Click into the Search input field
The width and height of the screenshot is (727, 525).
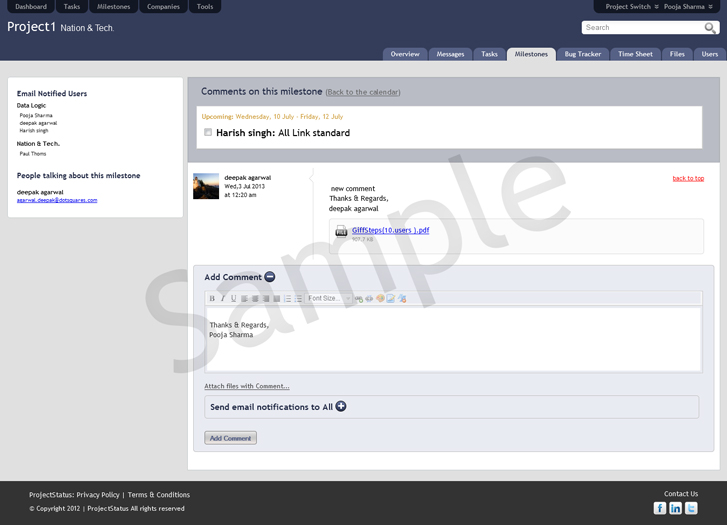coord(640,28)
